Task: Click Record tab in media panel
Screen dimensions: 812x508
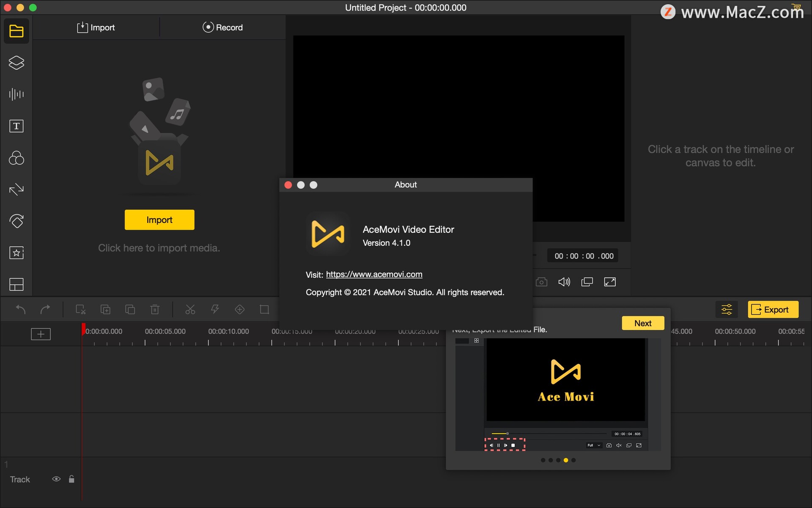Action: click(222, 27)
